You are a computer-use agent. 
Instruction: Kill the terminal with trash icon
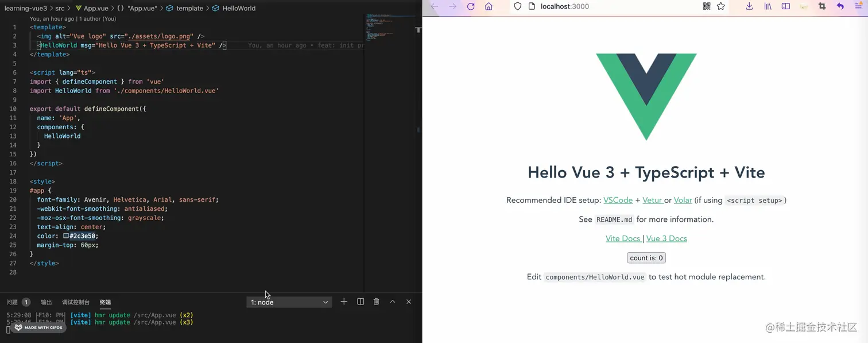tap(377, 302)
